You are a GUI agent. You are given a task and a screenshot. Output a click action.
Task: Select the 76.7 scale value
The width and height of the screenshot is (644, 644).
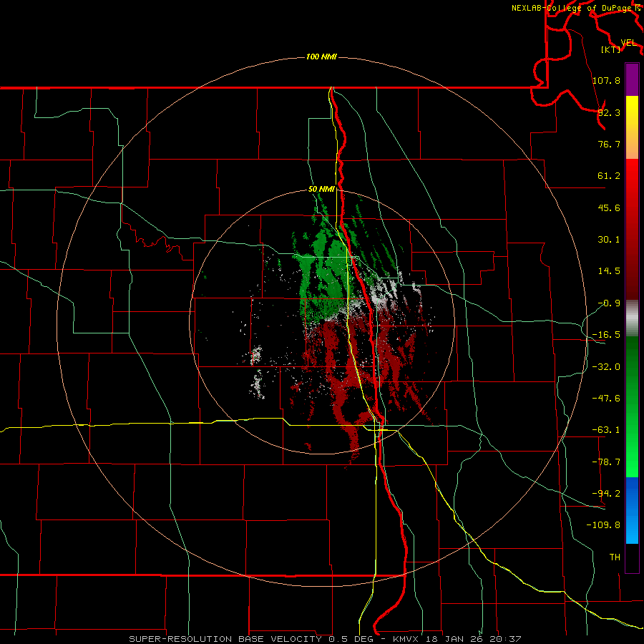[x=609, y=144]
